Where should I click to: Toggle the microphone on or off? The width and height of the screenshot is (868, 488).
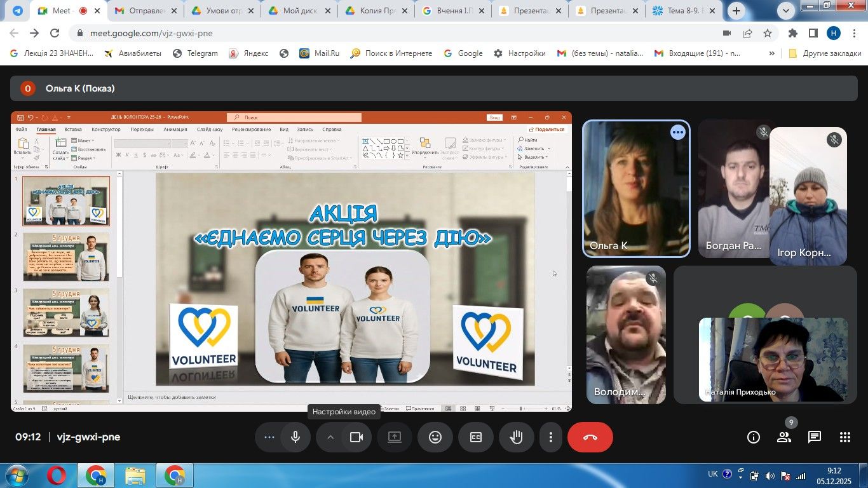[295, 437]
